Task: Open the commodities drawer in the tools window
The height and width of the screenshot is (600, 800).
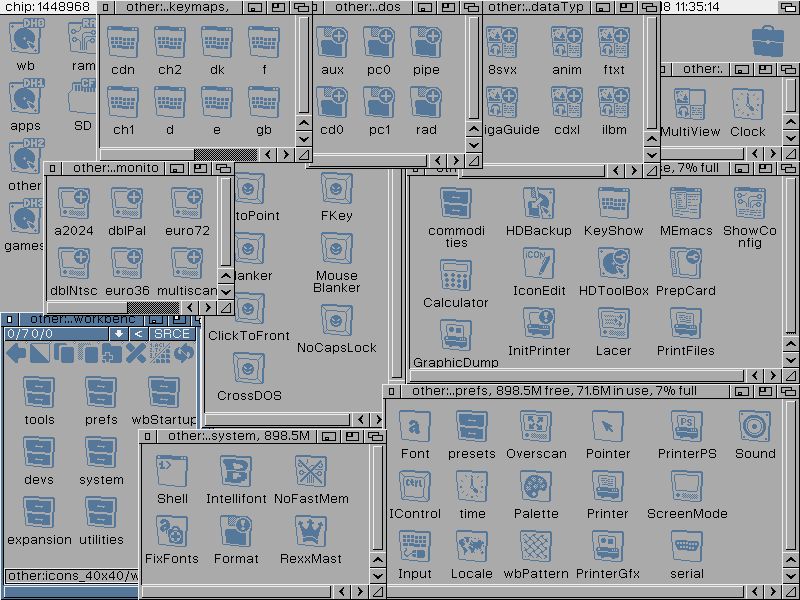Action: (x=456, y=204)
